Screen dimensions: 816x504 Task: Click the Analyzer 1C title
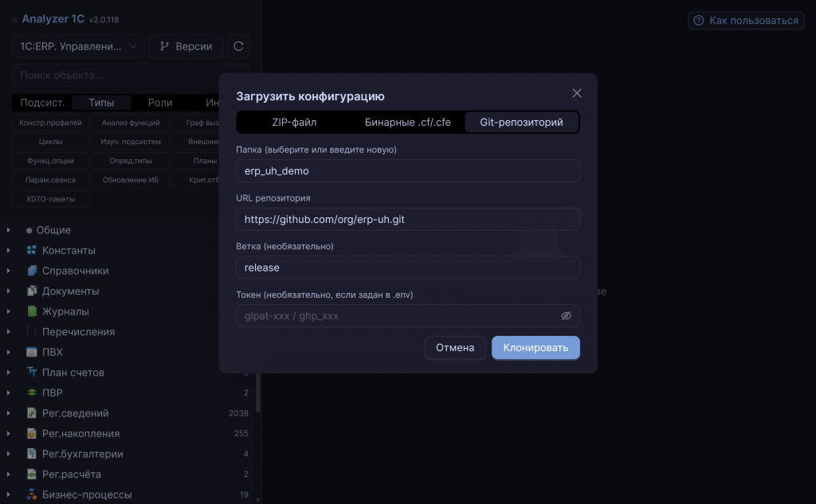tap(53, 19)
